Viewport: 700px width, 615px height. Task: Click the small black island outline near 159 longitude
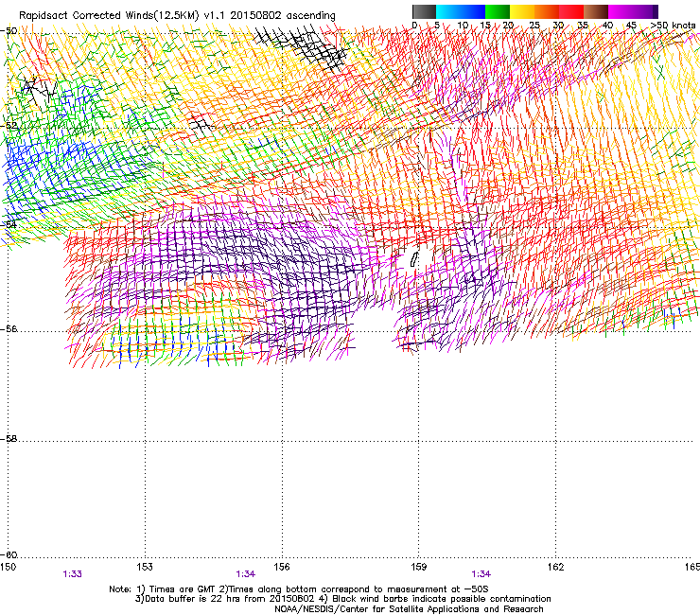[414, 259]
